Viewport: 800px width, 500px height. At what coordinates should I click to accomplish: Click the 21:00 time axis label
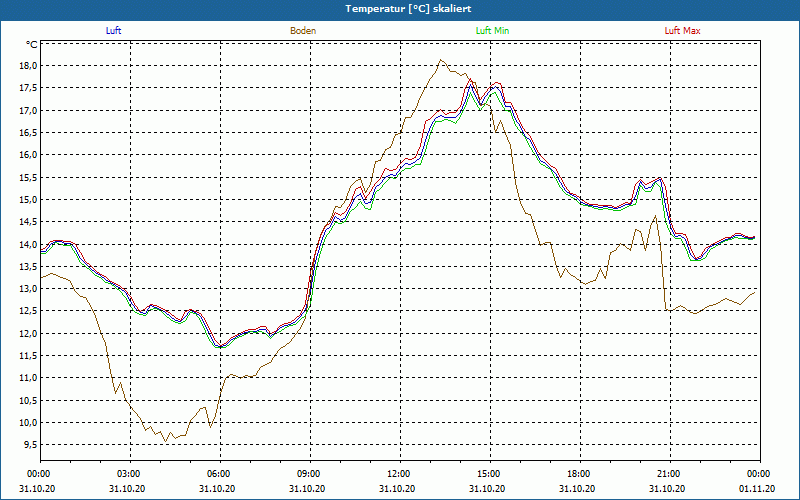[x=670, y=474]
